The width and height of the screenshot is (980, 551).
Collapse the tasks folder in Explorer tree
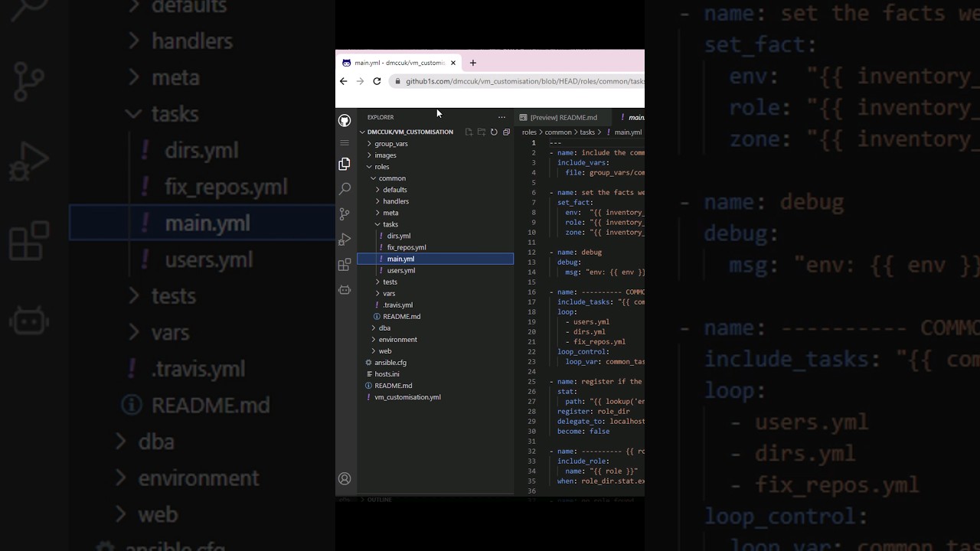click(x=390, y=224)
